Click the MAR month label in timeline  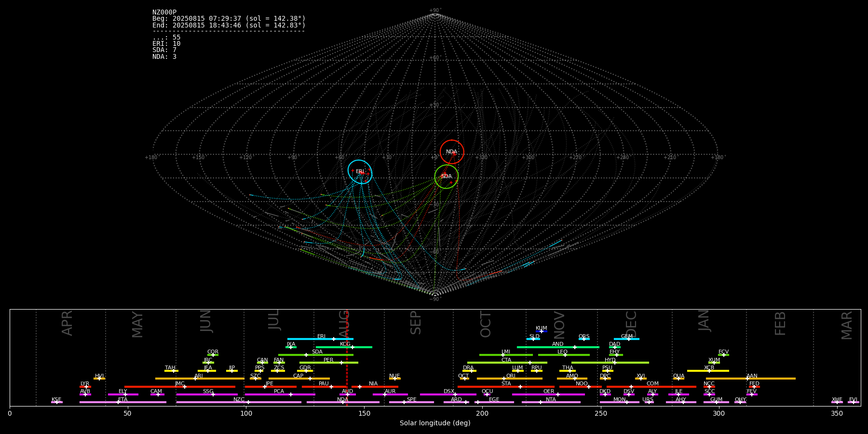pos(847,325)
